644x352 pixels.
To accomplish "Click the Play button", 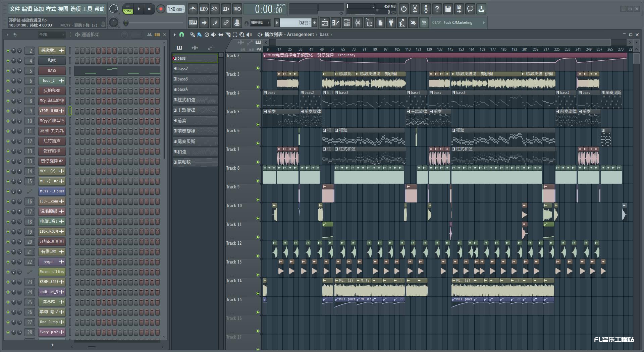I will (139, 9).
